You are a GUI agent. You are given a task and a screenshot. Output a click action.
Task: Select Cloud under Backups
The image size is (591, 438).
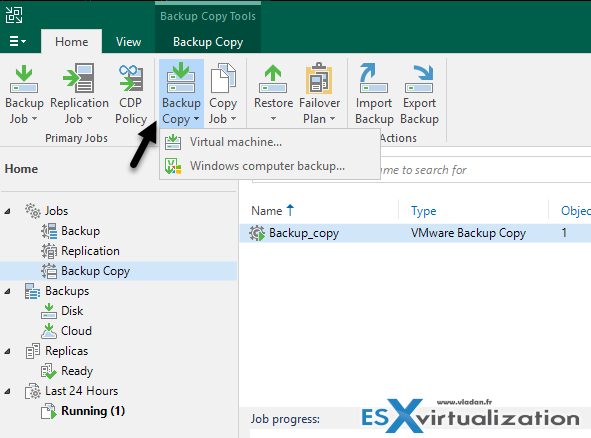(76, 331)
